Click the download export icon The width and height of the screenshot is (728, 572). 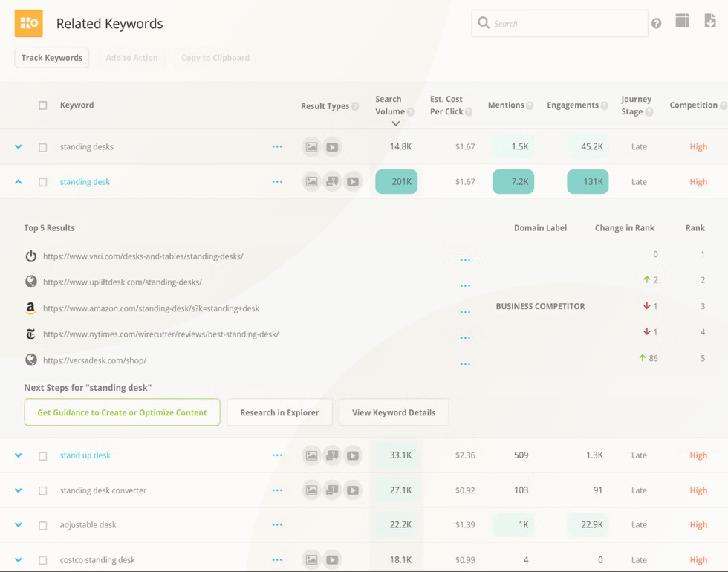[710, 21]
